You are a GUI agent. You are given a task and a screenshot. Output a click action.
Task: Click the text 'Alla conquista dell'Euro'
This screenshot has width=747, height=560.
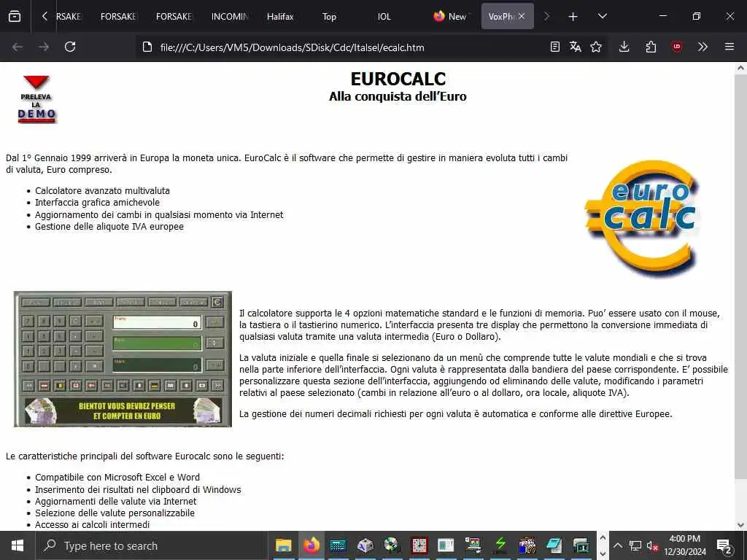[398, 96]
